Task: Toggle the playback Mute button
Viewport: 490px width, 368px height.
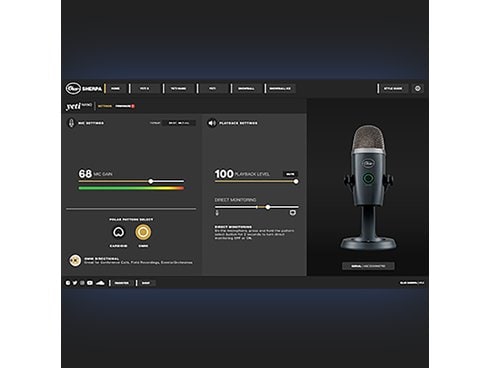Action: pyautogui.click(x=290, y=174)
